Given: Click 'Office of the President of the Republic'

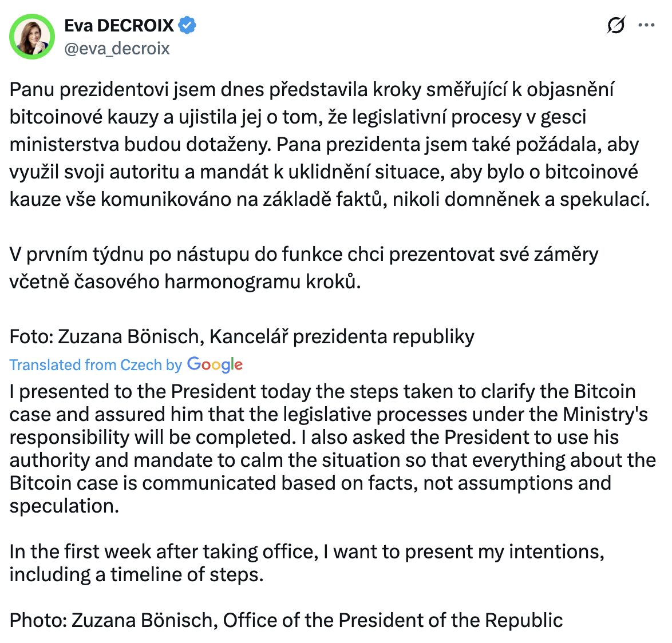Looking at the screenshot, I should click(x=393, y=620).
